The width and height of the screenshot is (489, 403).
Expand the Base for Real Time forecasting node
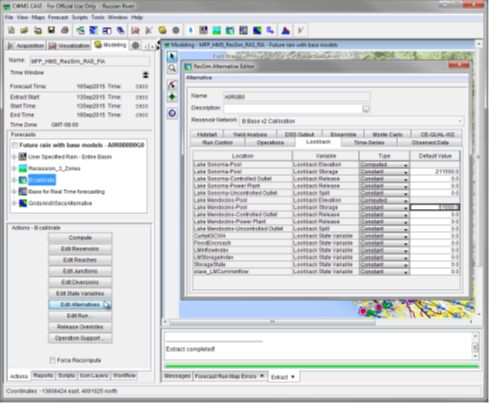[x=14, y=191]
